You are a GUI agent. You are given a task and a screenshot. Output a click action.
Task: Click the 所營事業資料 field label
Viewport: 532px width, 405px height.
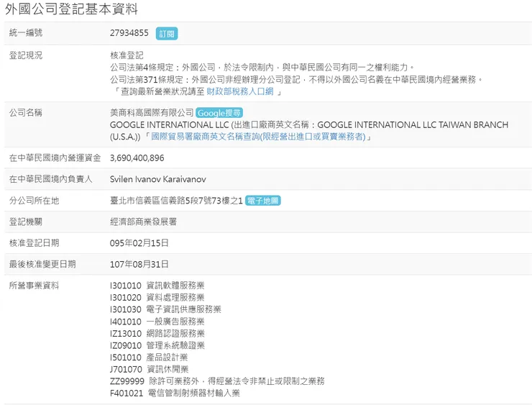point(34,286)
